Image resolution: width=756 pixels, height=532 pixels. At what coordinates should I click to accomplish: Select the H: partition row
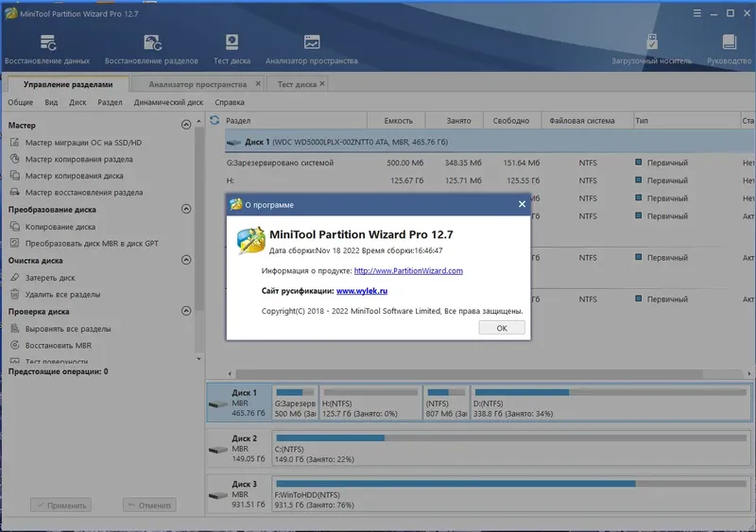488,180
